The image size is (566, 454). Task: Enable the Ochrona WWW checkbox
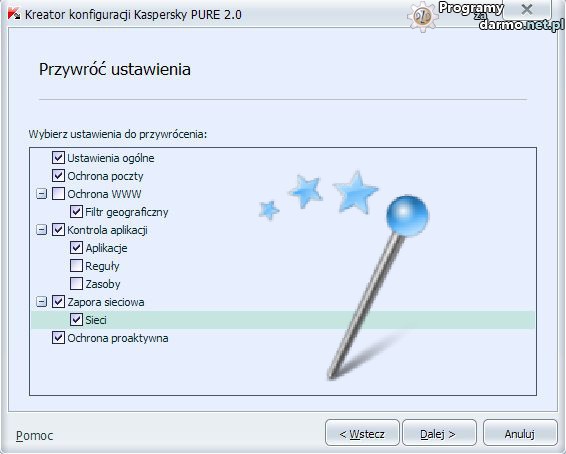pyautogui.click(x=58, y=194)
